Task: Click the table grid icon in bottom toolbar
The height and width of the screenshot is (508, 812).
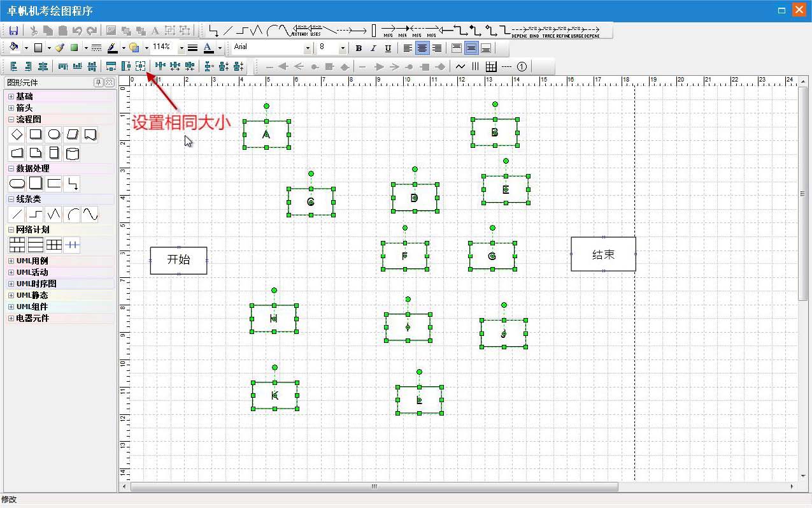Action: point(491,66)
